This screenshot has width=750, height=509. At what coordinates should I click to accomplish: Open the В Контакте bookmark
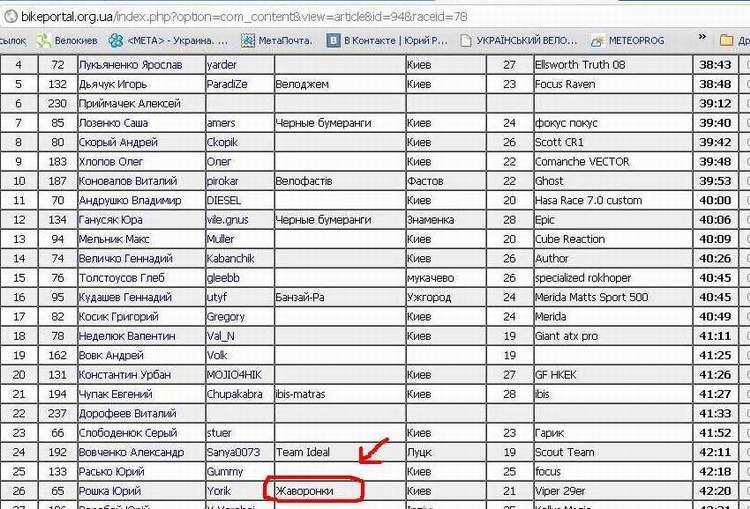click(388, 40)
